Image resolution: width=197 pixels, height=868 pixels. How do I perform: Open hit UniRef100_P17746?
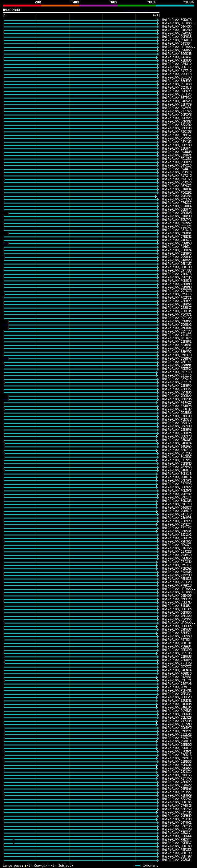click(x=177, y=111)
